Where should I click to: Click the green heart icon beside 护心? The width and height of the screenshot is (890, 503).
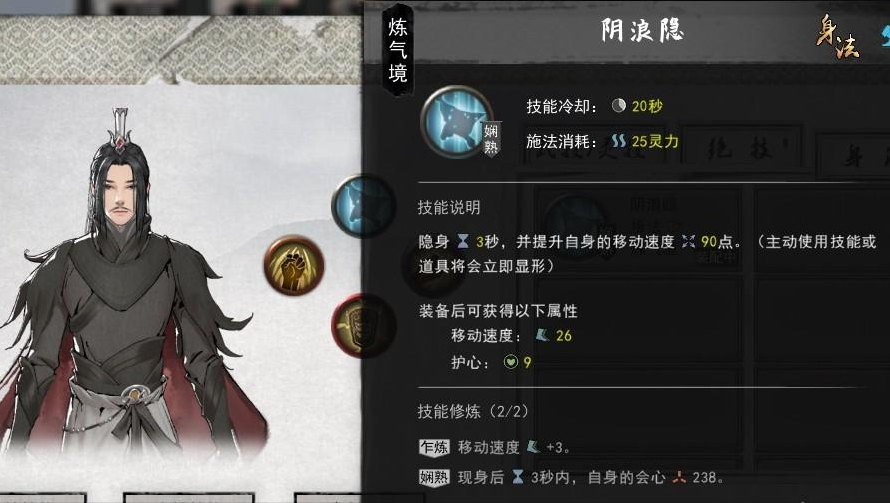[x=511, y=362]
